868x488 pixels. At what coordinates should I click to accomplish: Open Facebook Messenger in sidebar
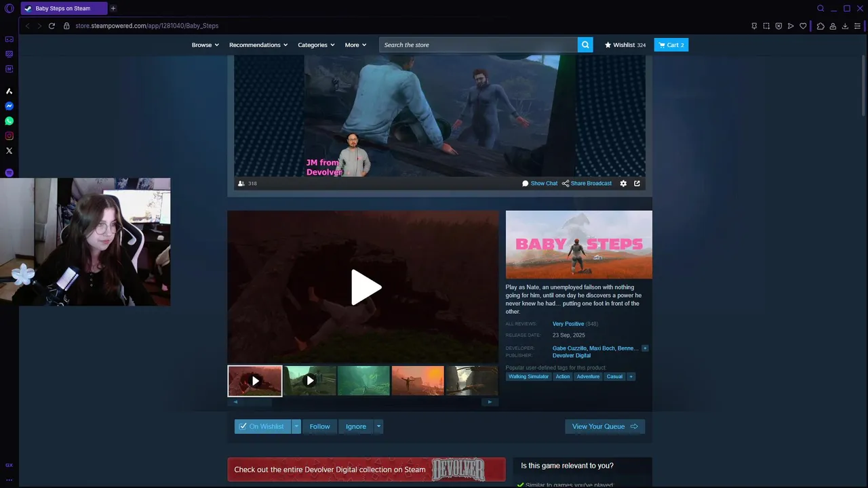(9, 106)
